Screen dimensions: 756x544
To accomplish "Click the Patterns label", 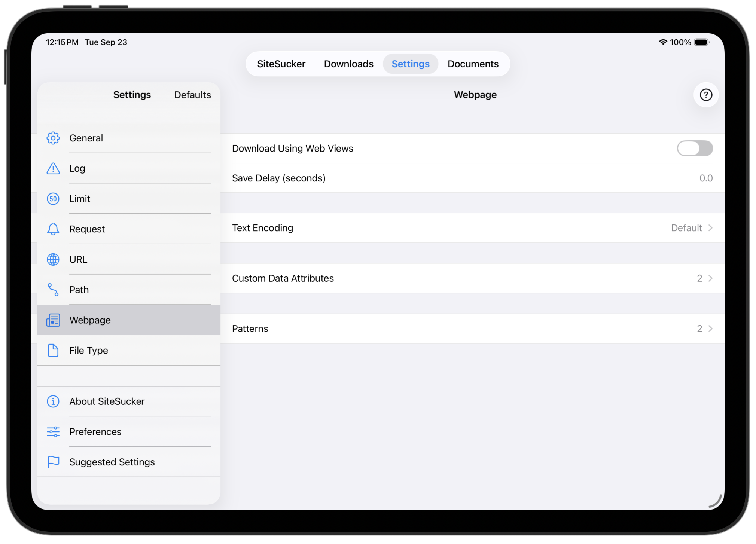I will click(x=250, y=328).
